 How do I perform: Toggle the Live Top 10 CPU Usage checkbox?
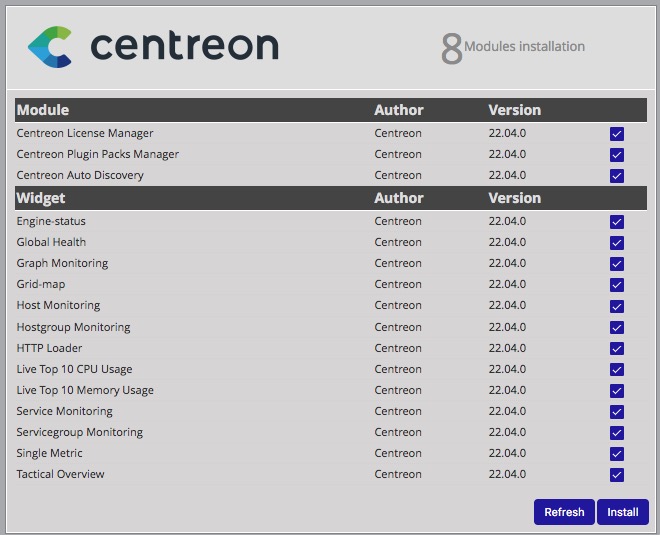pos(617,370)
